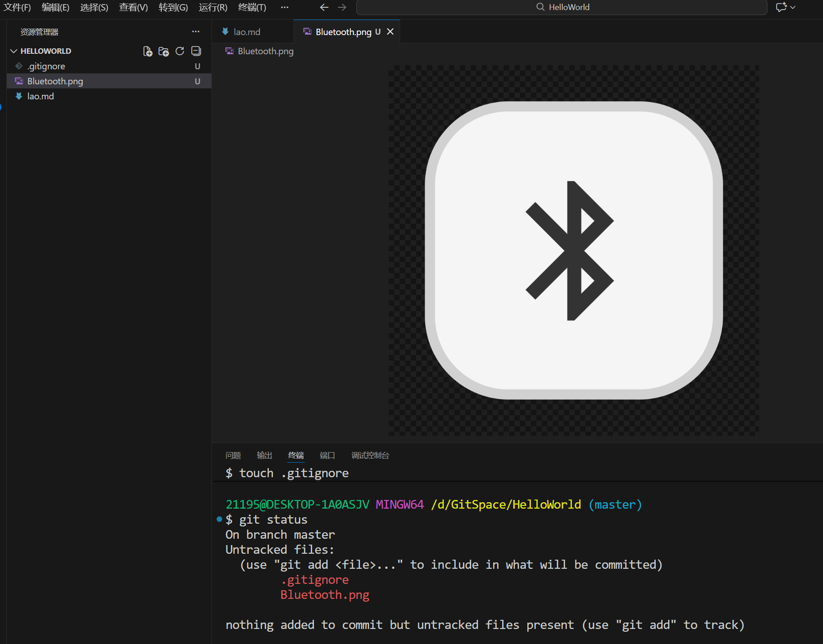Open the 运行(R) menu

pyautogui.click(x=213, y=7)
